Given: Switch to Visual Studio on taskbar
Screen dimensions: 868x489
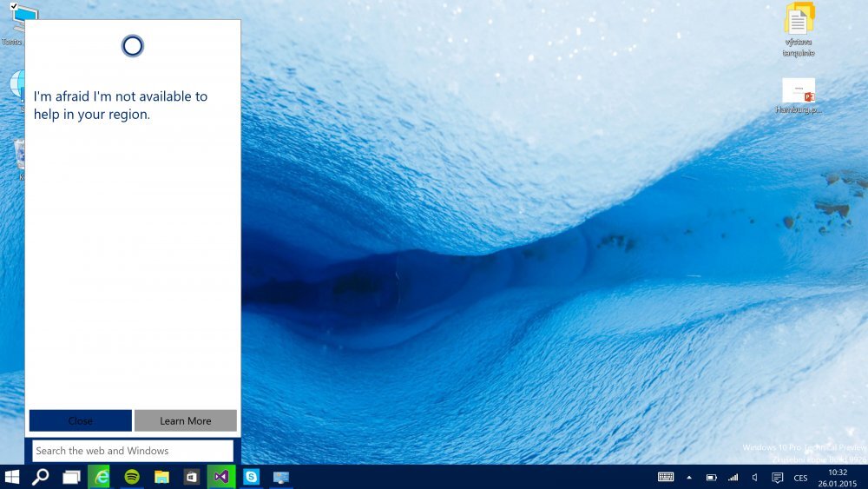Looking at the screenshot, I should coord(221,477).
